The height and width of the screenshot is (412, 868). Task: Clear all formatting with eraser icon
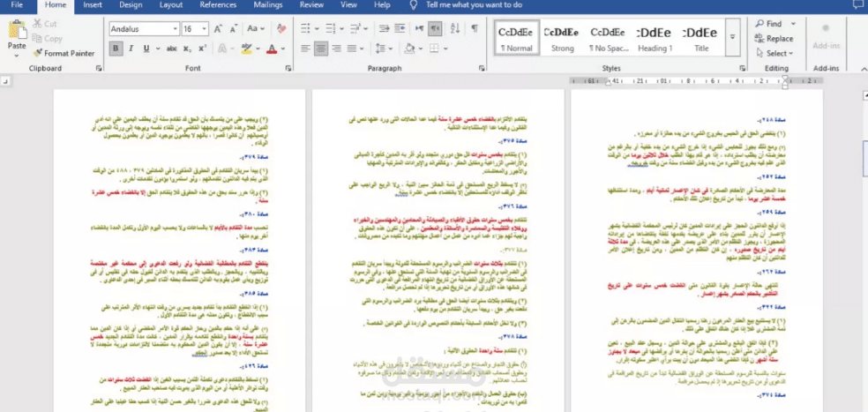[x=281, y=29]
